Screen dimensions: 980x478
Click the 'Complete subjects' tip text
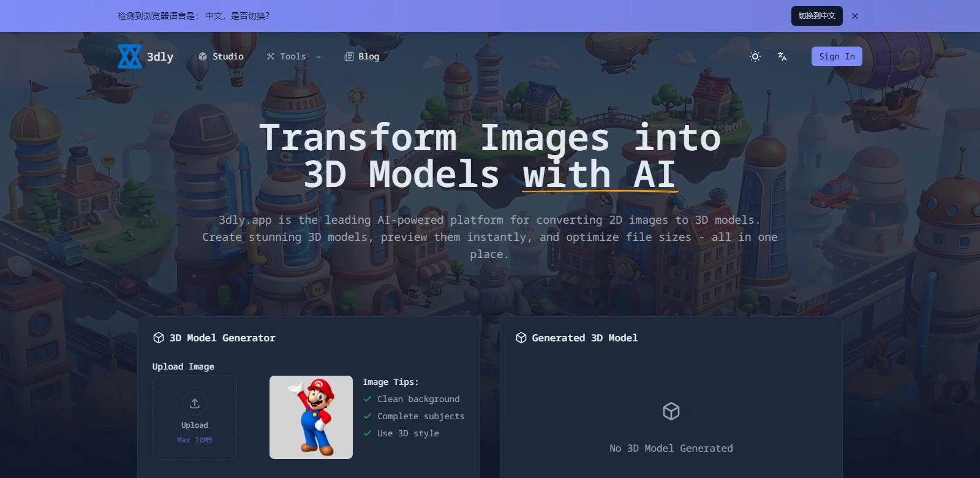point(421,416)
